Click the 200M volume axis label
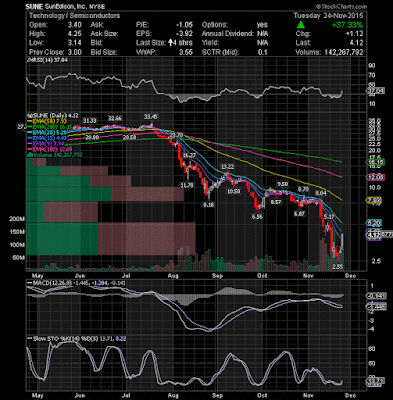This screenshot has height=400, width=393. pyautogui.click(x=17, y=219)
